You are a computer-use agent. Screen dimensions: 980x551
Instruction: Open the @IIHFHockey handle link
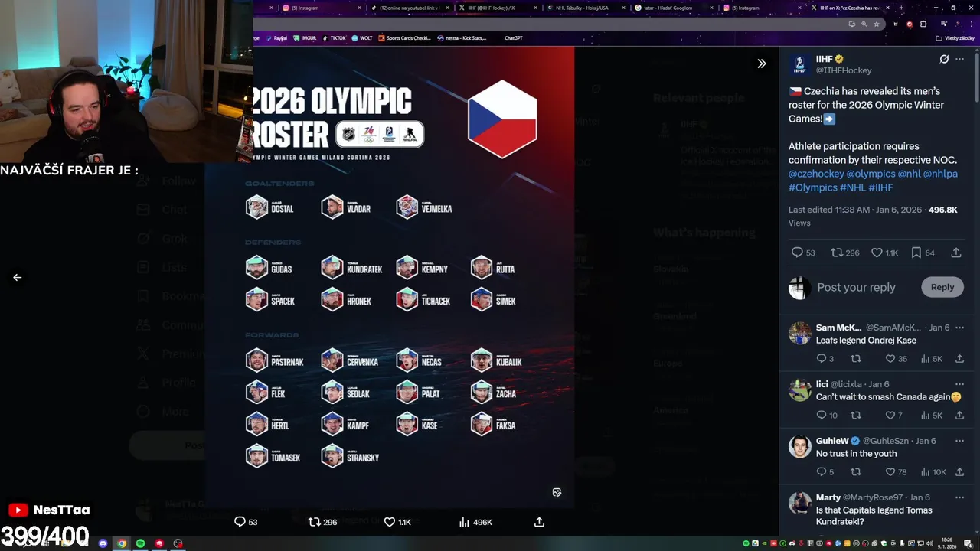coord(844,70)
